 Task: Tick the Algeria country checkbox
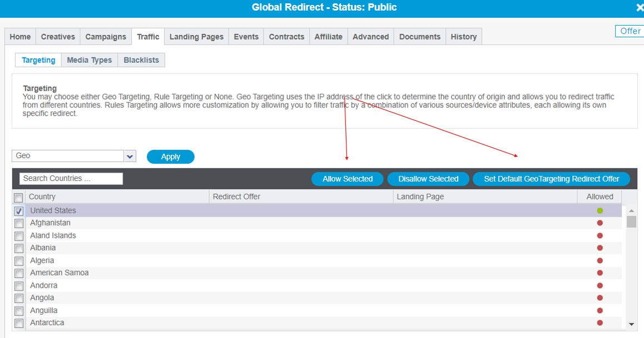19,261
